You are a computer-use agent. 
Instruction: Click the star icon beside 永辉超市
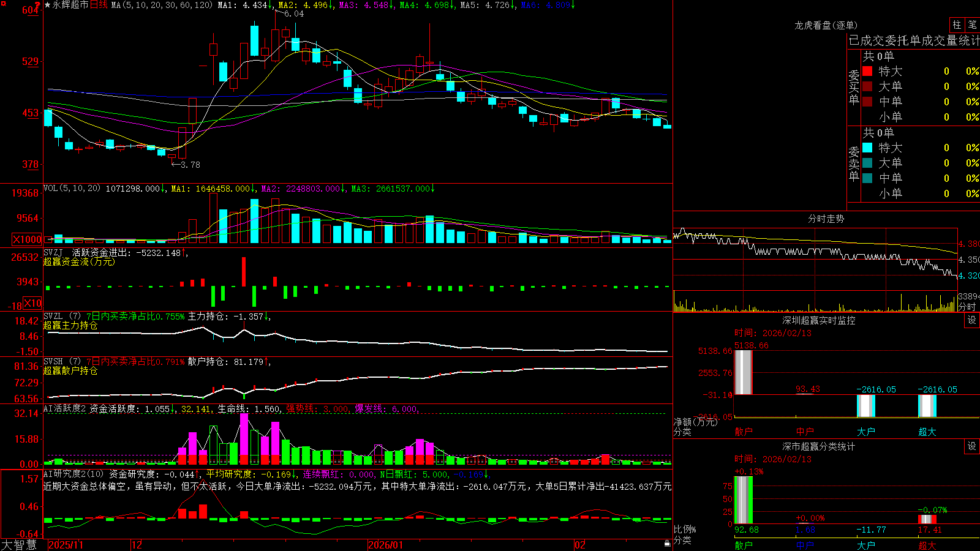pyautogui.click(x=48, y=5)
